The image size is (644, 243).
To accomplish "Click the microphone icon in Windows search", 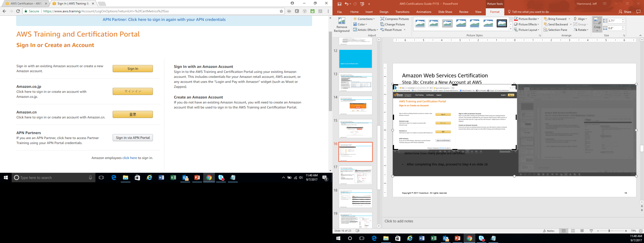I will pos(90,177).
